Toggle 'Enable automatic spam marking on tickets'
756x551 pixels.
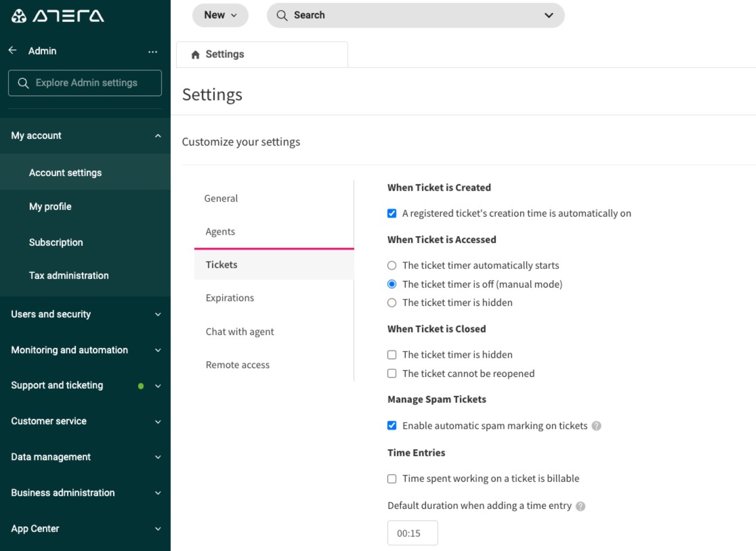click(x=392, y=425)
